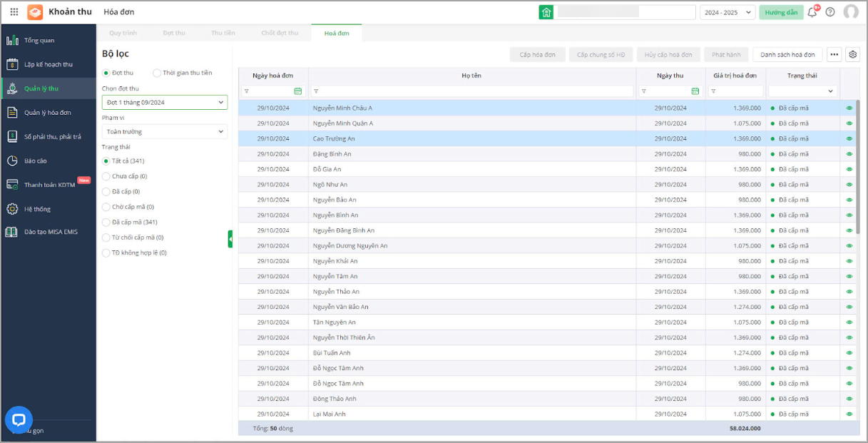Expand the Chọn đợt thu dropdown
The image size is (868, 443).
165,103
